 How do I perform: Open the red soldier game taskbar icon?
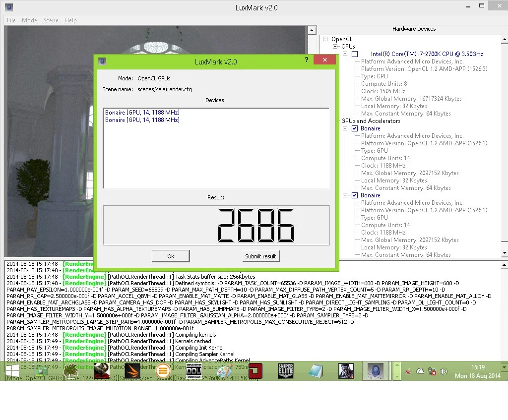(x=101, y=371)
